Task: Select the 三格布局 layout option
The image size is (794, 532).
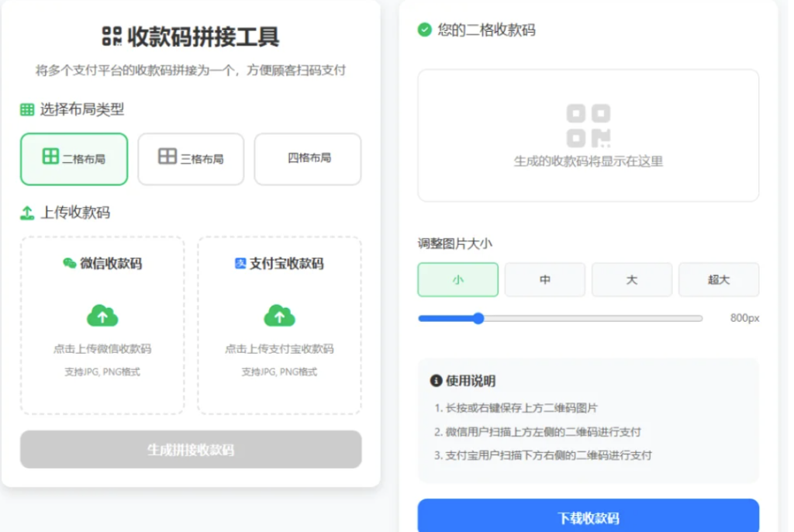Action: (x=191, y=159)
